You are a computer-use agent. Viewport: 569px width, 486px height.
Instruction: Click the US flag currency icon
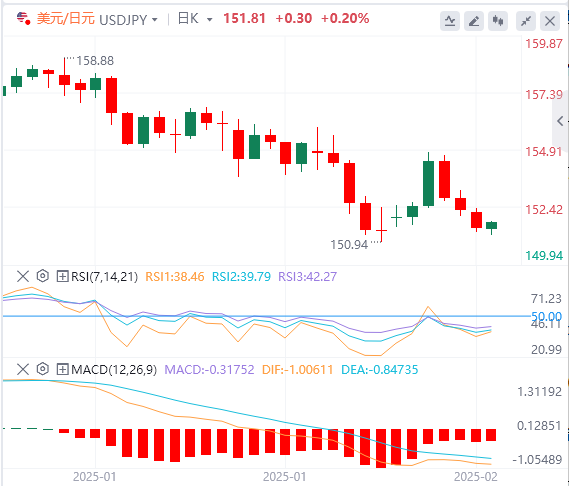(24, 18)
